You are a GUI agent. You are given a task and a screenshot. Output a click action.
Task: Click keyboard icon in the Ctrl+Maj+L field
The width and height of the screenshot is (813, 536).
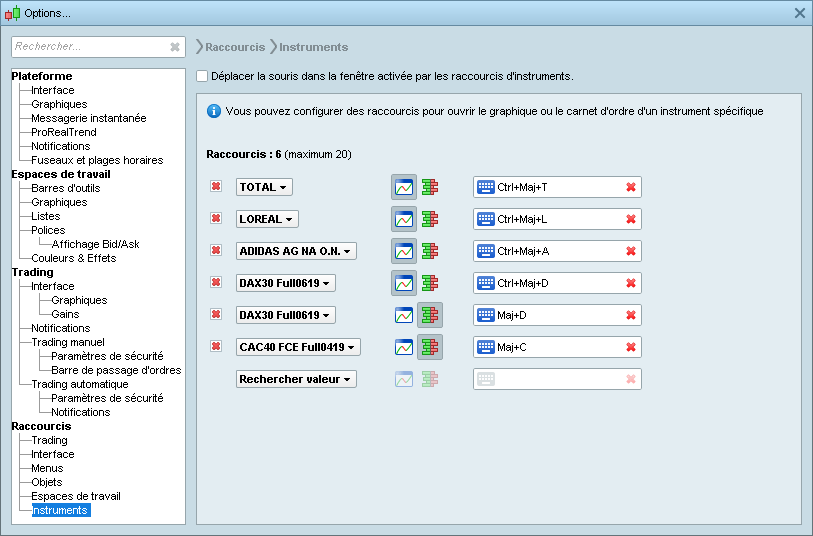pos(486,219)
